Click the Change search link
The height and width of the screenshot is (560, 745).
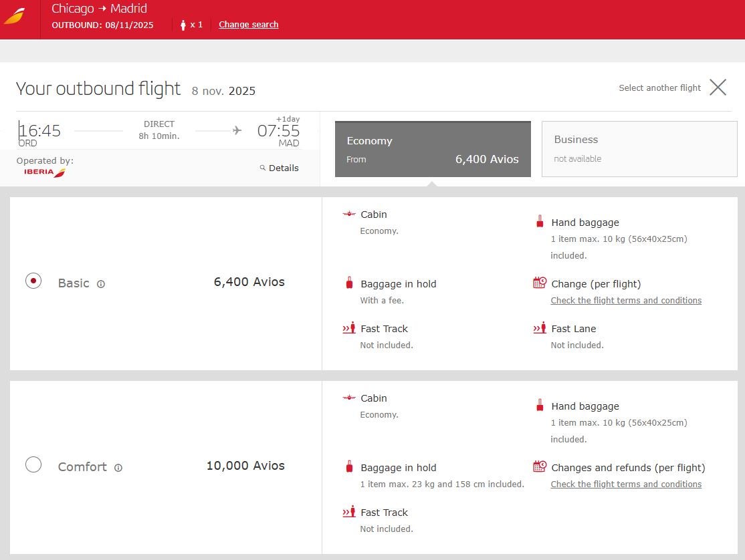tap(248, 25)
